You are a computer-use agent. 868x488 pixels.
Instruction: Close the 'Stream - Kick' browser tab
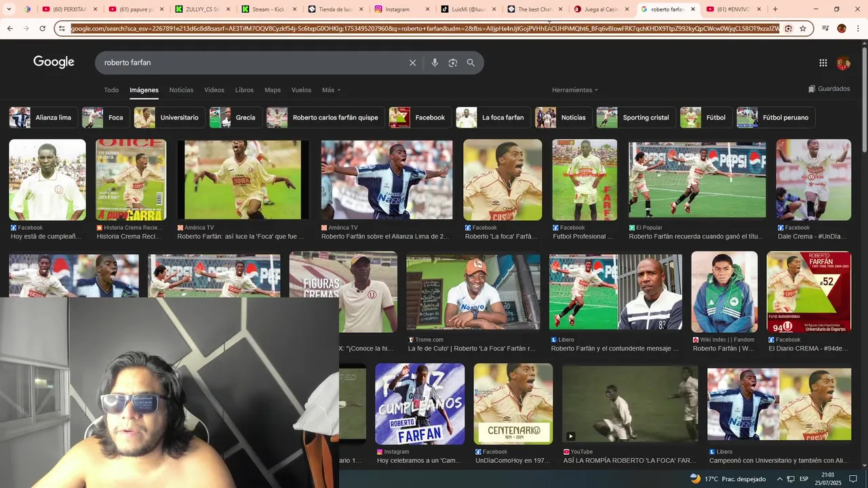coord(294,9)
